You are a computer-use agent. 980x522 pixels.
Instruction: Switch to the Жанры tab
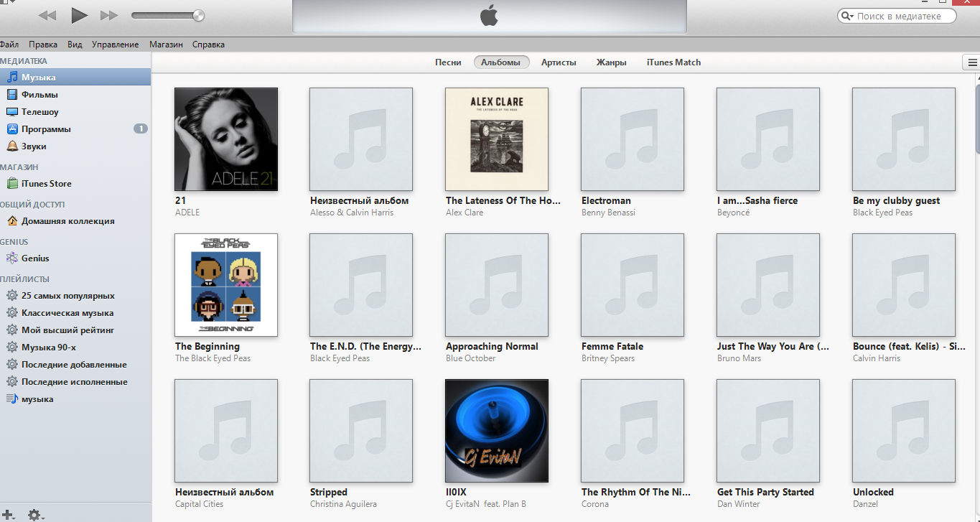[x=611, y=62]
